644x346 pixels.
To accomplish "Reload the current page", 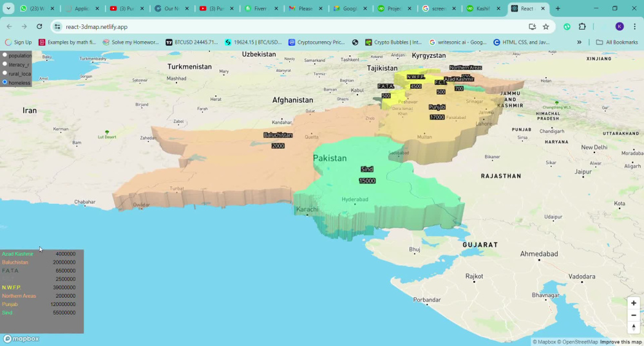I will 39,26.
